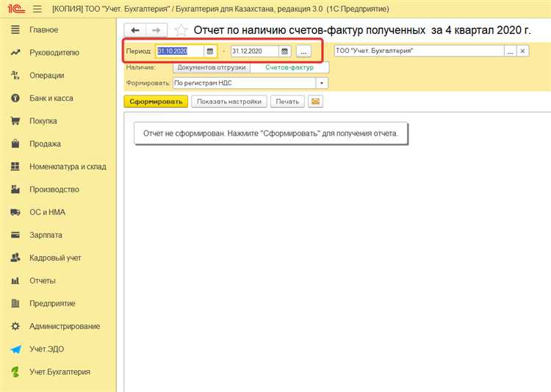
Task: Open organization selection ellipsis button
Action: pos(511,51)
